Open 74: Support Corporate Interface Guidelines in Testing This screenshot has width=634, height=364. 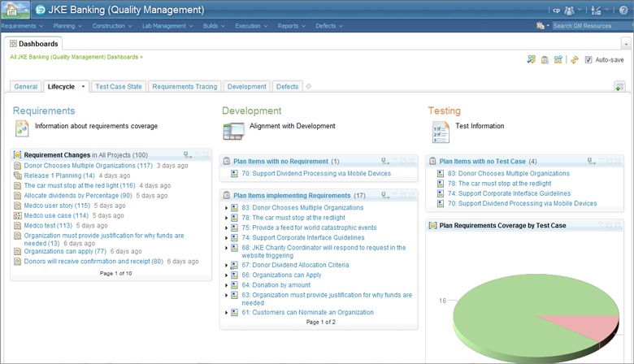coord(509,193)
